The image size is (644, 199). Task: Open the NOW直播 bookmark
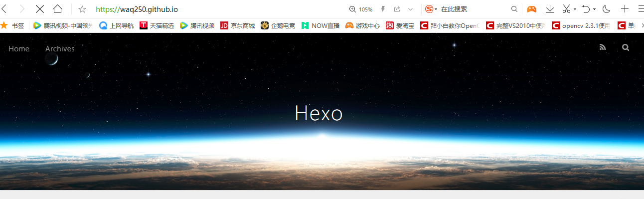321,25
